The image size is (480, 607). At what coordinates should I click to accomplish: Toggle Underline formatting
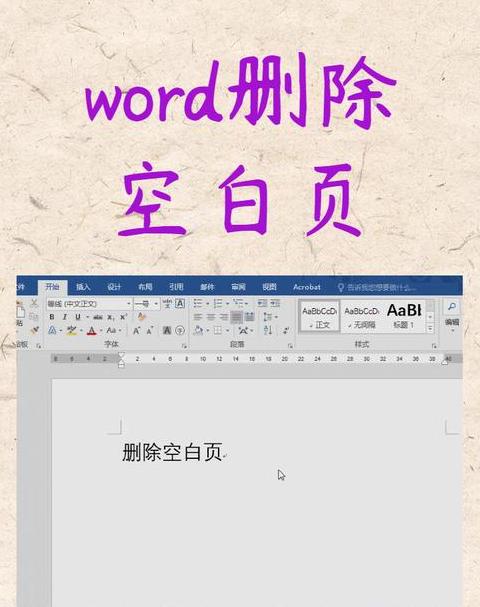coord(78,317)
